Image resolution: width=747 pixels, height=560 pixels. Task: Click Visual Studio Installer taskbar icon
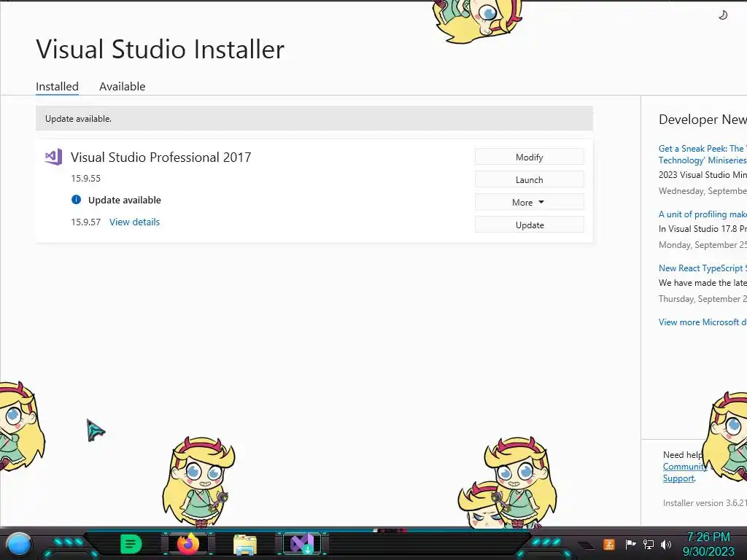coord(302,544)
